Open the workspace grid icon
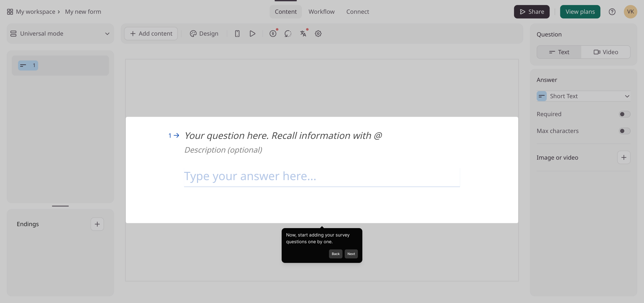The width and height of the screenshot is (644, 303). pyautogui.click(x=10, y=12)
